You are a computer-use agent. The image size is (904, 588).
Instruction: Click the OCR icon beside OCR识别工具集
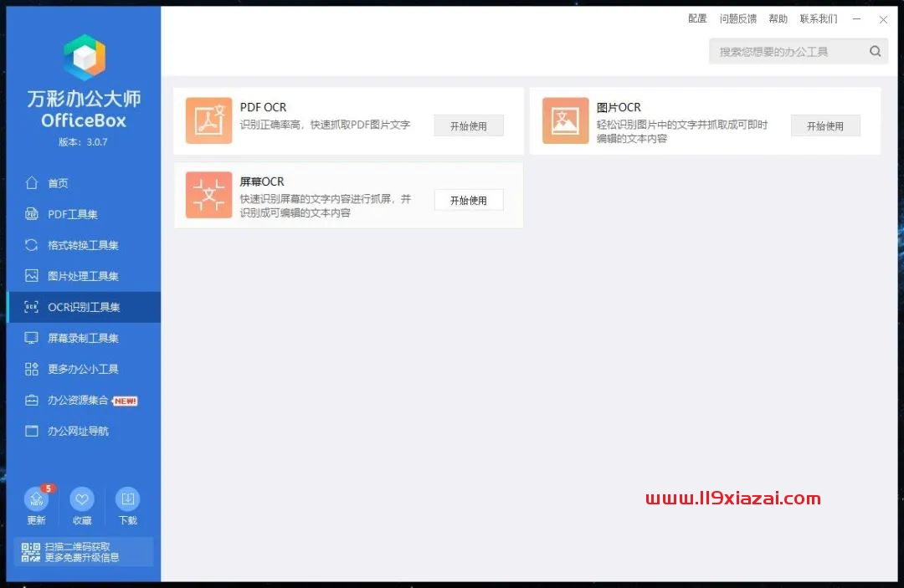point(32,307)
